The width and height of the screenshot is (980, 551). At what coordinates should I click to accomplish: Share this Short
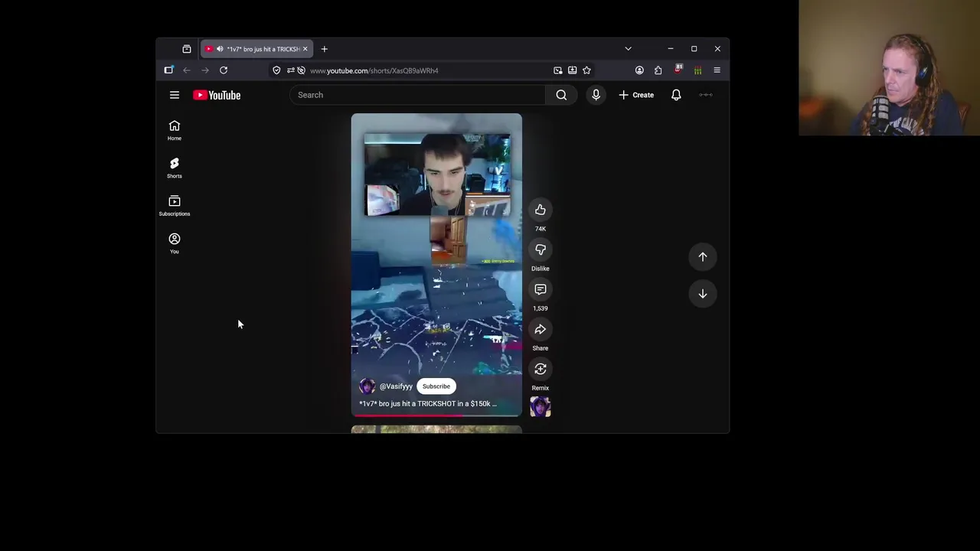541,329
